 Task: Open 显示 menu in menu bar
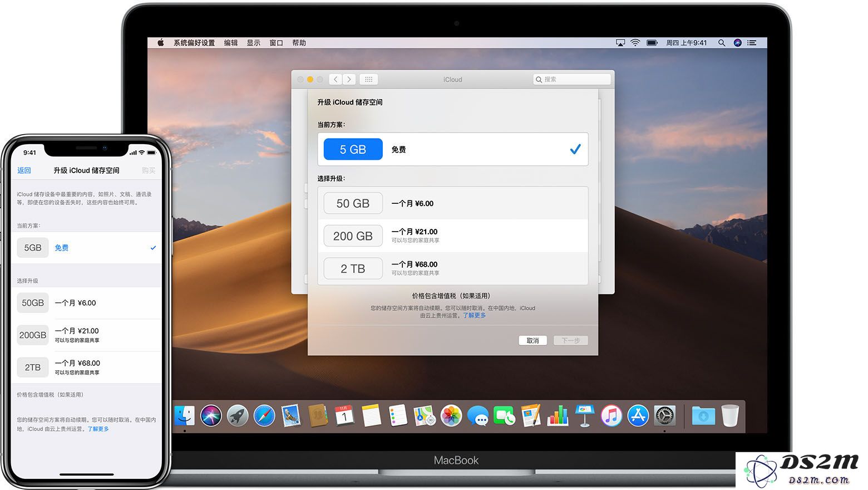pyautogui.click(x=254, y=43)
